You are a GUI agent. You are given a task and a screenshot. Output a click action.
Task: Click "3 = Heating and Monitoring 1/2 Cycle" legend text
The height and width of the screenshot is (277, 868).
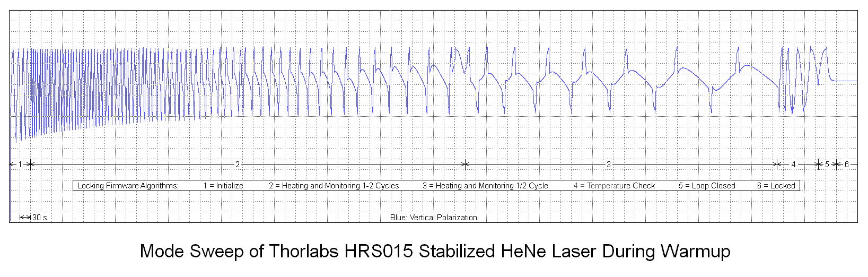pyautogui.click(x=485, y=186)
